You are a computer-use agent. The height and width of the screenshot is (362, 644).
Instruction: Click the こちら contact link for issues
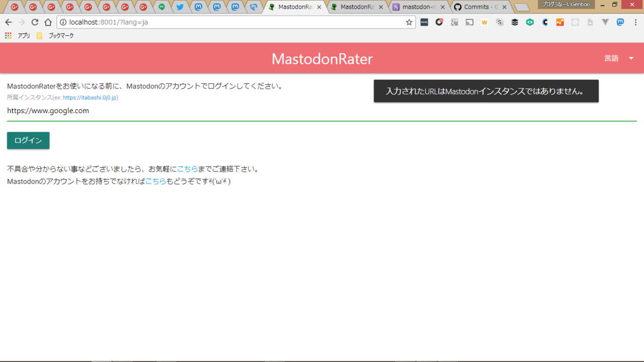pyautogui.click(x=187, y=169)
